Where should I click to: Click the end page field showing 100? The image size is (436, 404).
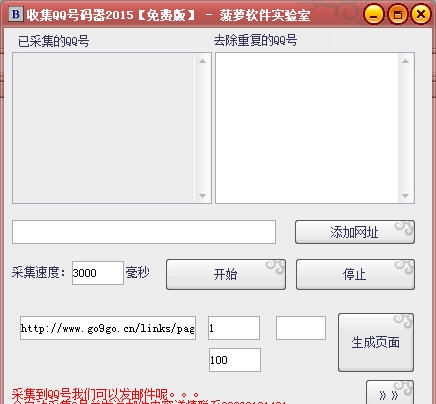(235, 360)
